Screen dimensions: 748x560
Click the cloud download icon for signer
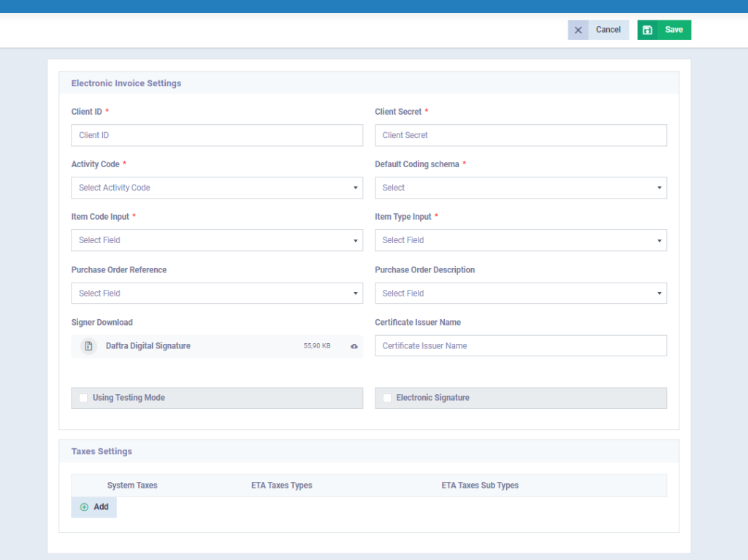click(354, 346)
